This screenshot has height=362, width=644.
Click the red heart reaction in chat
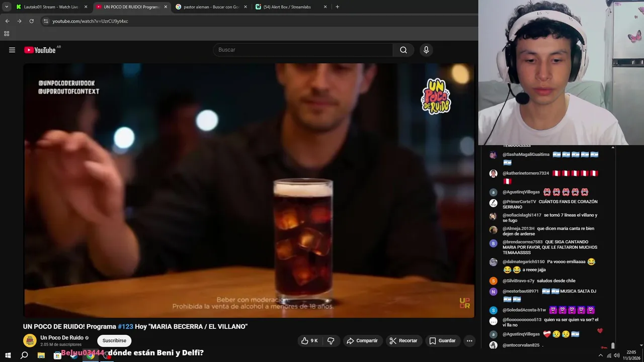coord(600,331)
